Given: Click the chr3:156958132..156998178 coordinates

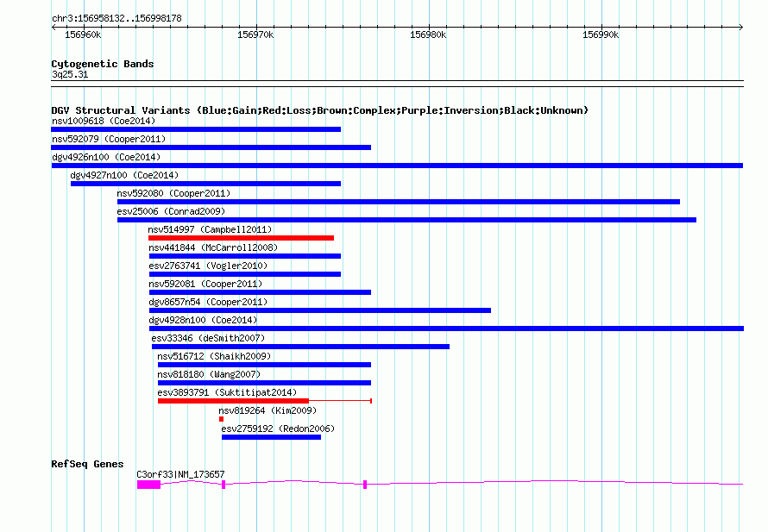Looking at the screenshot, I should click(116, 18).
